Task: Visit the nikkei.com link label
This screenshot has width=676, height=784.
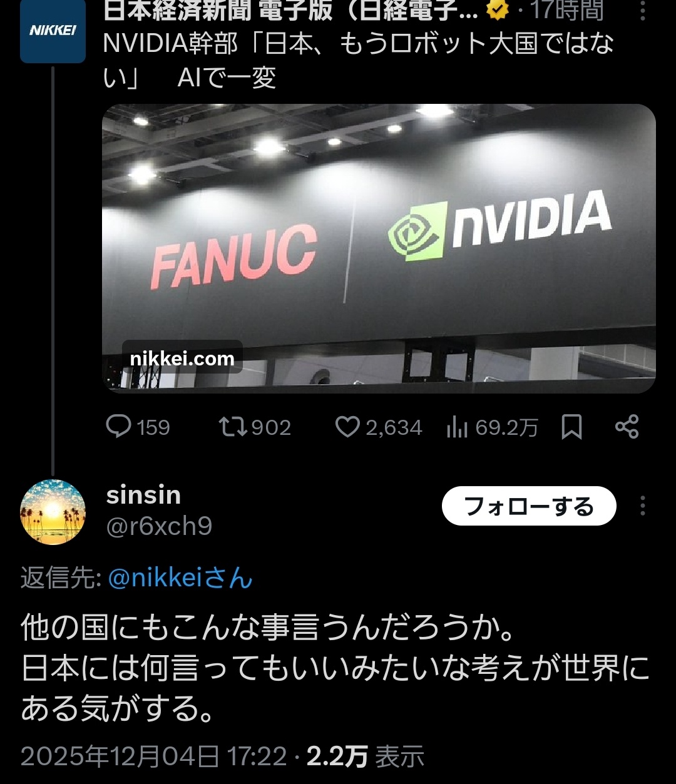Action: [182, 359]
